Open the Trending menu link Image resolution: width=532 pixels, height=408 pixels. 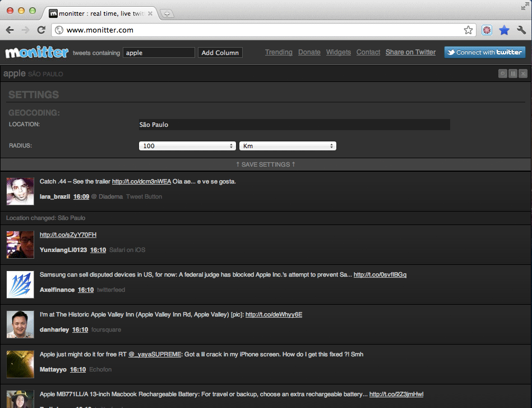[x=279, y=52]
